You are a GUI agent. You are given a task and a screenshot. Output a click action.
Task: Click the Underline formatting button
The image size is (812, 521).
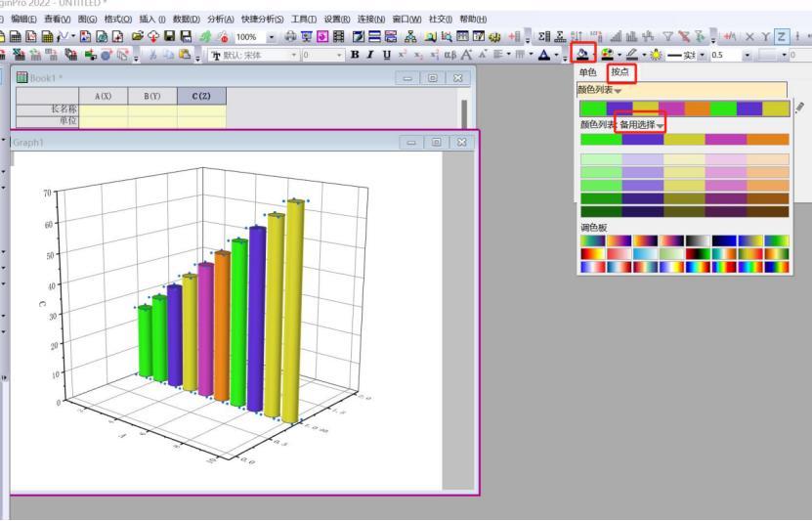pos(387,55)
